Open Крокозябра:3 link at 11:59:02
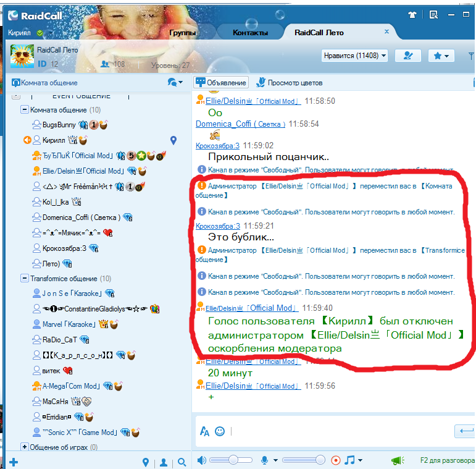This screenshot has width=476, height=469. [218, 145]
